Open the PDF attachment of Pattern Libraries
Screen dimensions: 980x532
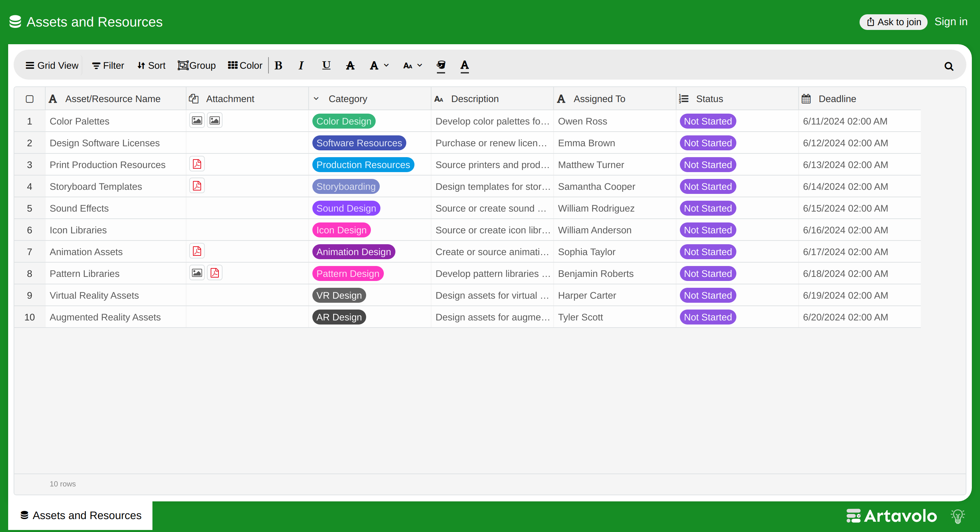pos(215,273)
